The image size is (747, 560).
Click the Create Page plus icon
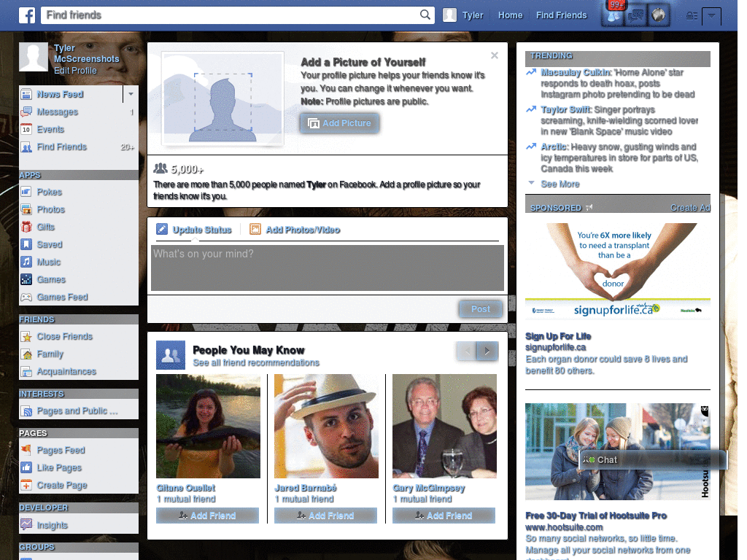[27, 485]
